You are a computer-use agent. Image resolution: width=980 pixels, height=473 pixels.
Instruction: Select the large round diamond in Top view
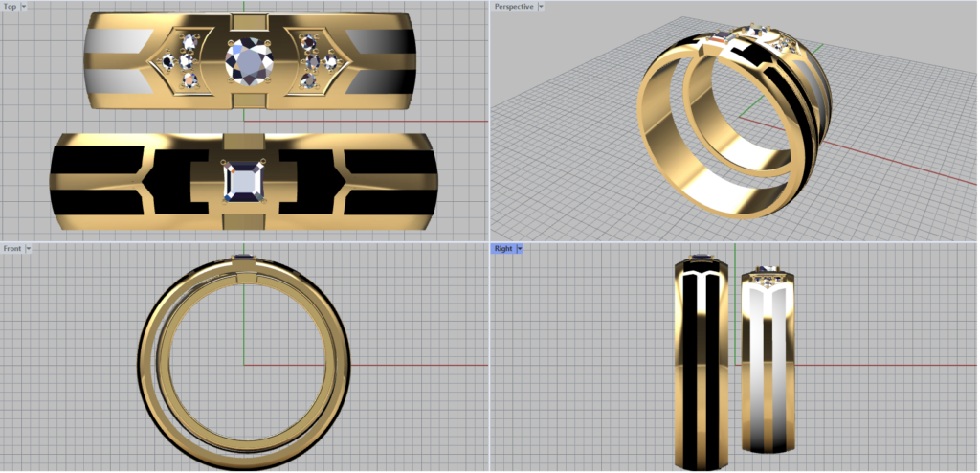[248, 62]
